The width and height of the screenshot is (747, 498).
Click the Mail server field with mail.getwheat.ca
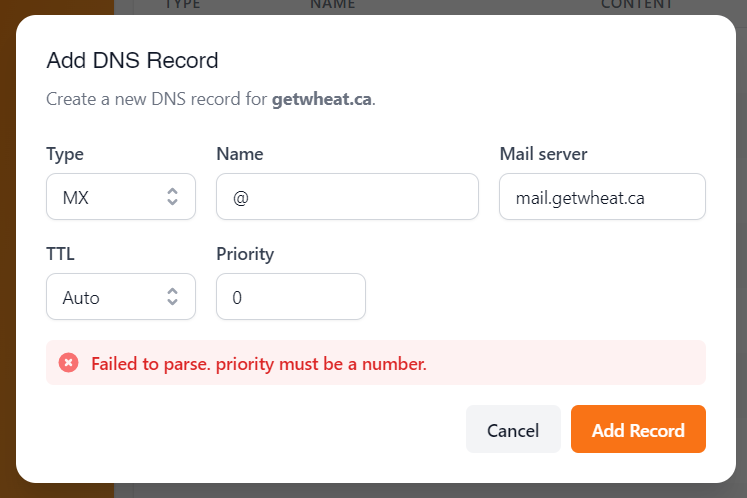pyautogui.click(x=602, y=196)
